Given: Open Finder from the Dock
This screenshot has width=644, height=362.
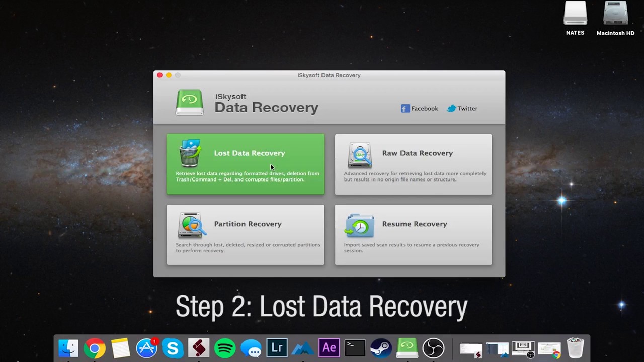Looking at the screenshot, I should (68, 348).
